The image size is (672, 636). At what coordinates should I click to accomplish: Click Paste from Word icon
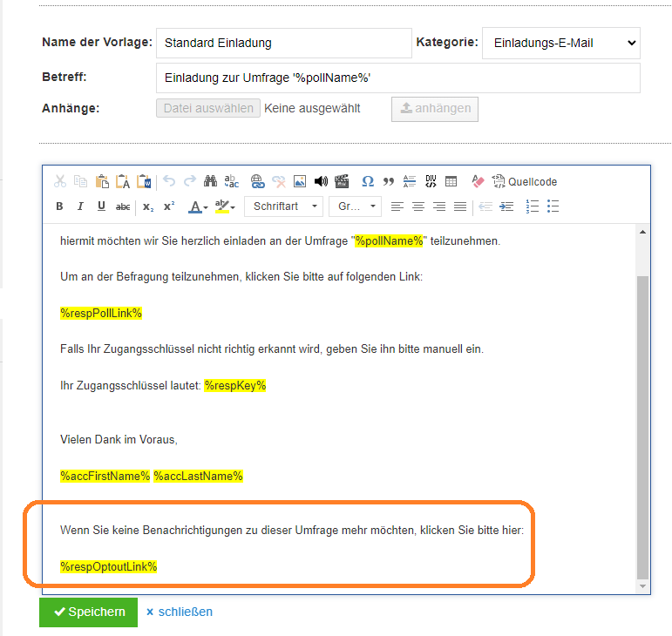click(144, 181)
